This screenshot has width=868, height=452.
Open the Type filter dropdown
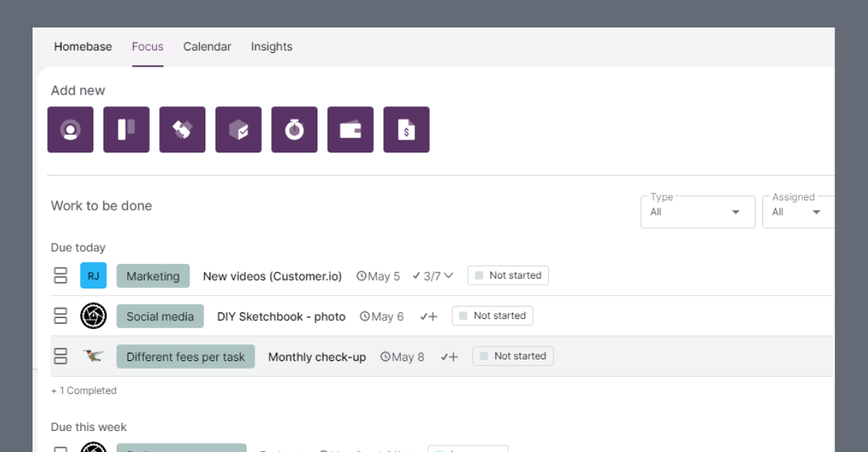pos(698,212)
